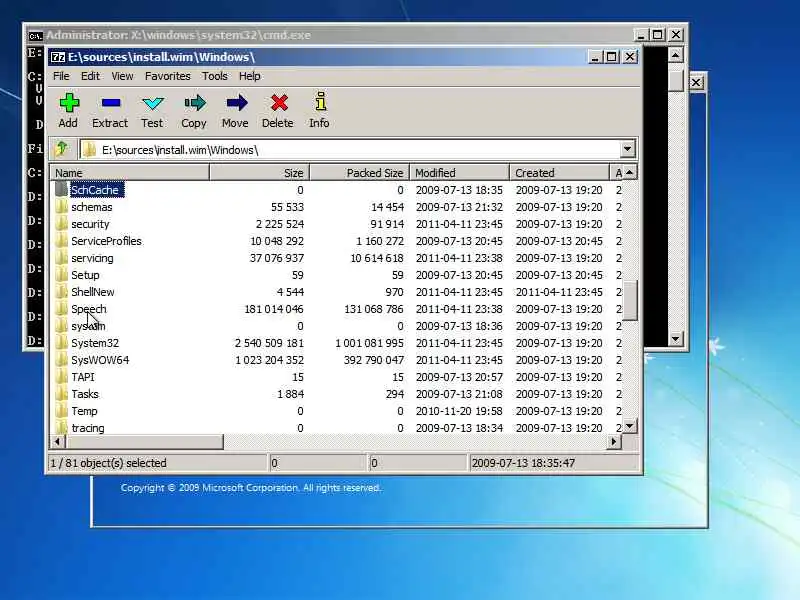Viewport: 800px width, 600px height.
Task: Click horizontal scrollbar left arrow
Action: coord(57,442)
